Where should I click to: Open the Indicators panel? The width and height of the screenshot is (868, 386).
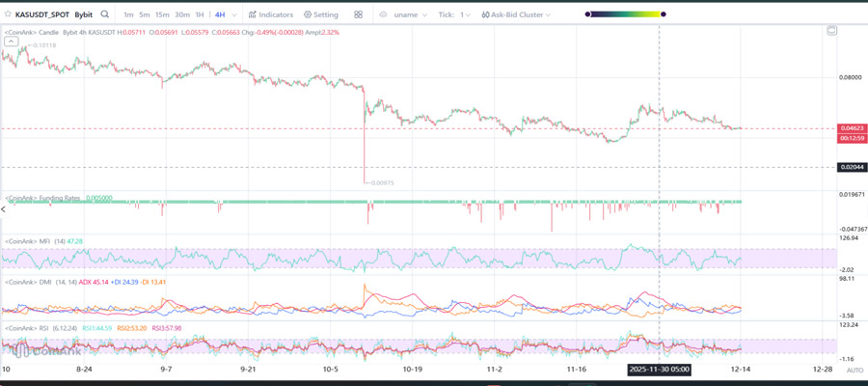click(x=271, y=15)
